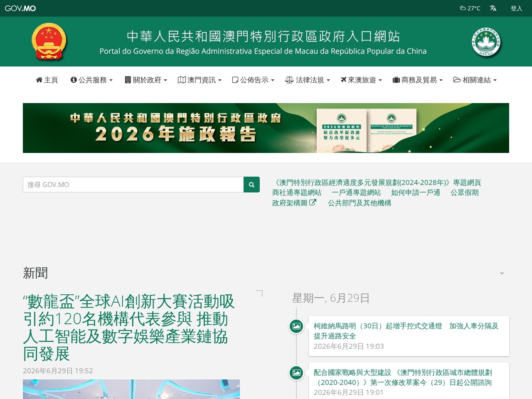Image resolution: width=532 pixels, height=399 pixels.
Task: Open 城市總體規劃 修改草案 news item
Action: 403,377
